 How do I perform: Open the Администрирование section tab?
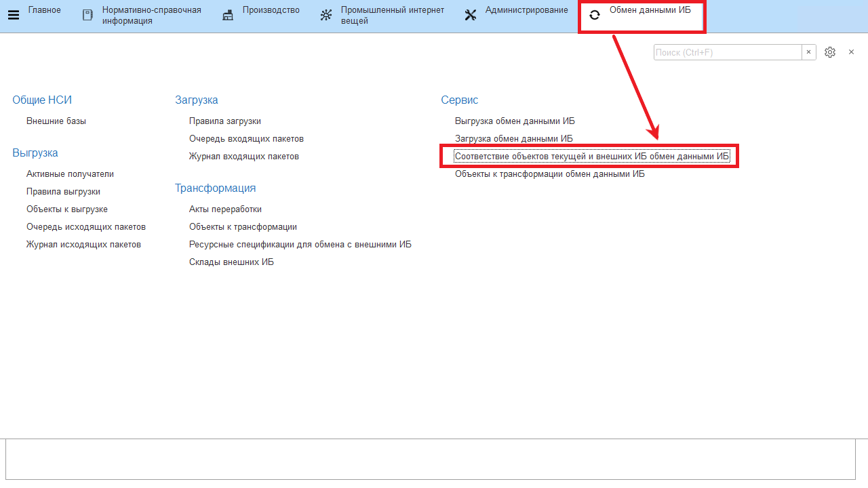click(526, 10)
